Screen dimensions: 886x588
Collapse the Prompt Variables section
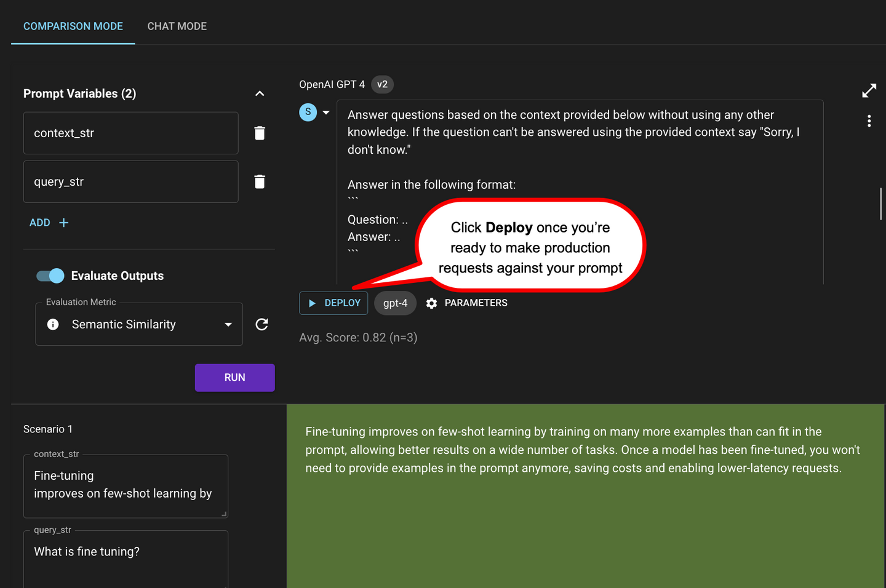coord(260,93)
